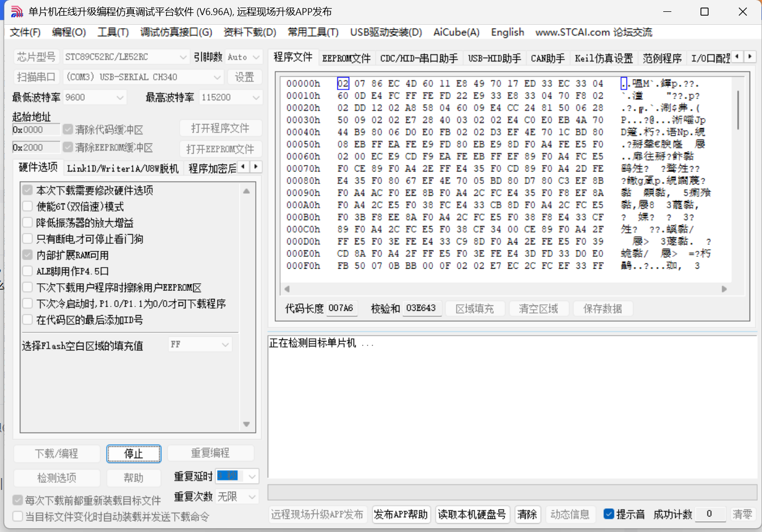
Task: Check 当目标文件变化时自动装载并发送下载命令
Action: pos(18,516)
